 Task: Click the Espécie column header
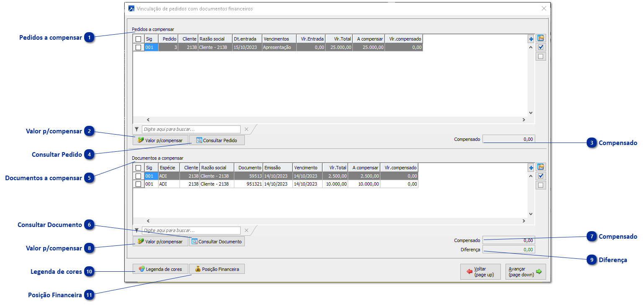click(x=169, y=168)
